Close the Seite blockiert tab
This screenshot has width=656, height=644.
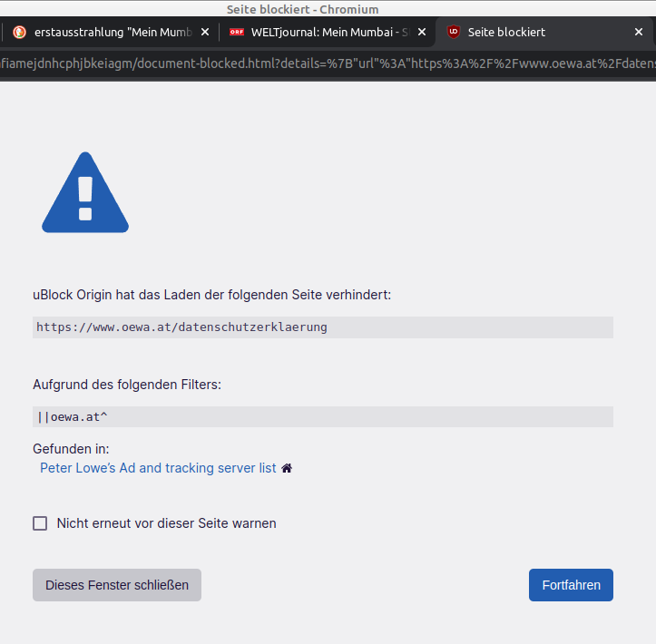[x=639, y=33]
